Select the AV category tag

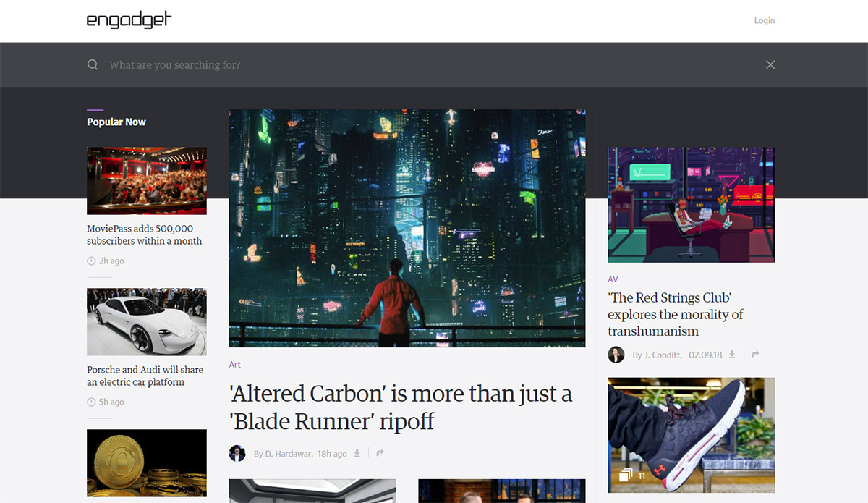[613, 279]
